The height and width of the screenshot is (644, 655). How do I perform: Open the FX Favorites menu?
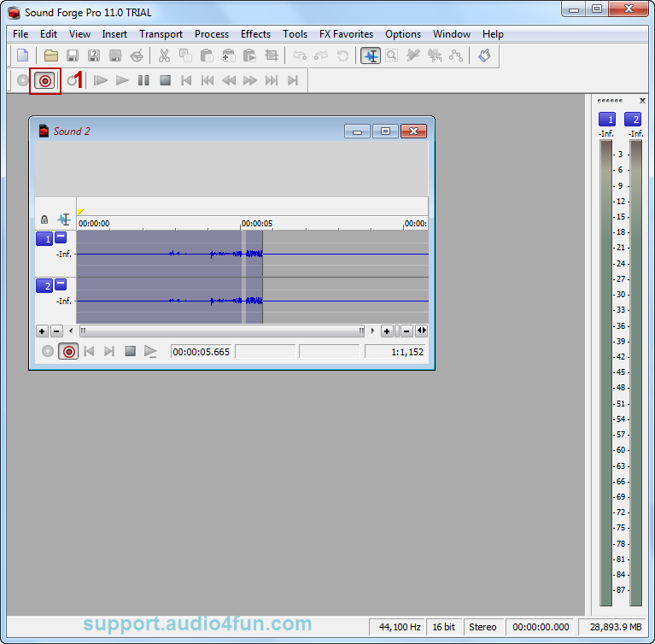tap(346, 34)
